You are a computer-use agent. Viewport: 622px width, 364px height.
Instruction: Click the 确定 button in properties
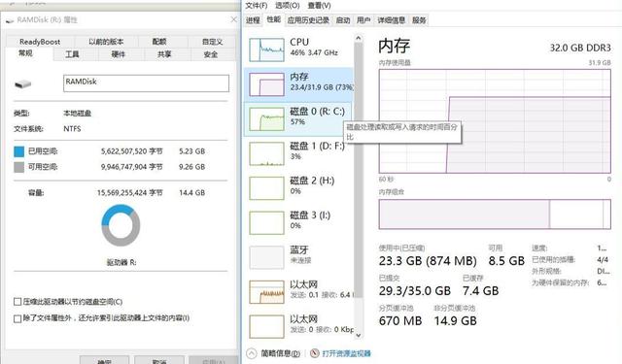104,360
